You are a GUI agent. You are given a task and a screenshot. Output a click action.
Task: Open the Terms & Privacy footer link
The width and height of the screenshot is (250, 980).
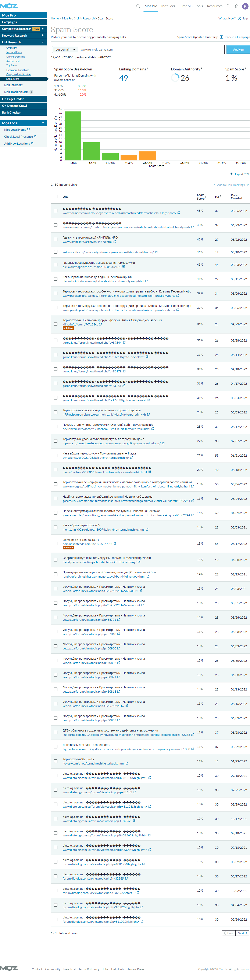pos(89,969)
